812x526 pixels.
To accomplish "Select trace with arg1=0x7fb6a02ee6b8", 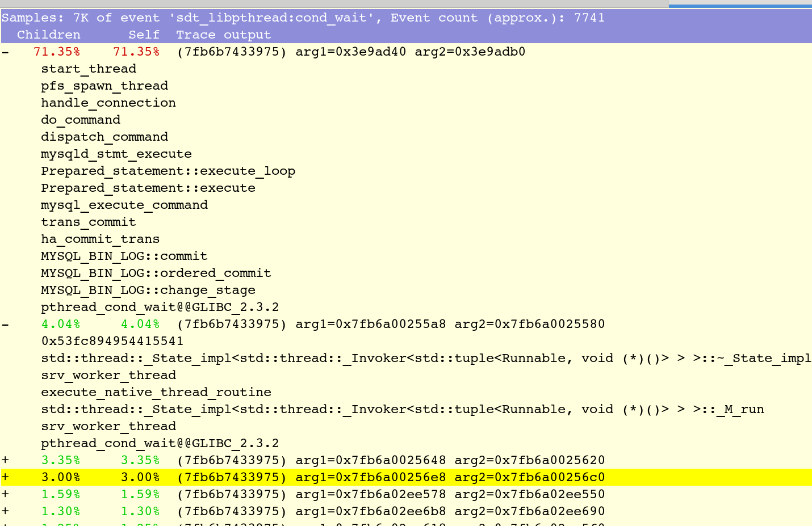I will [x=391, y=511].
